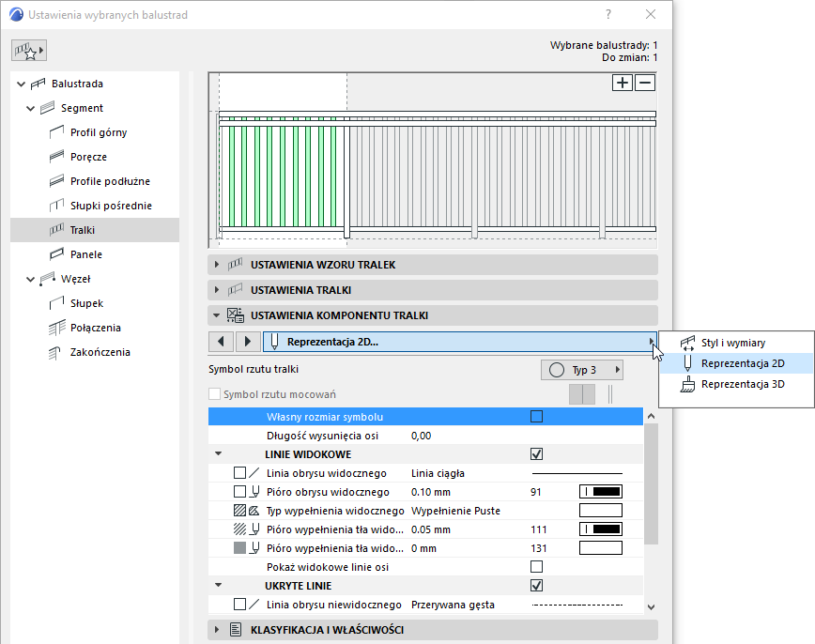
Task: Select the Panele panel icon
Action: point(56,254)
